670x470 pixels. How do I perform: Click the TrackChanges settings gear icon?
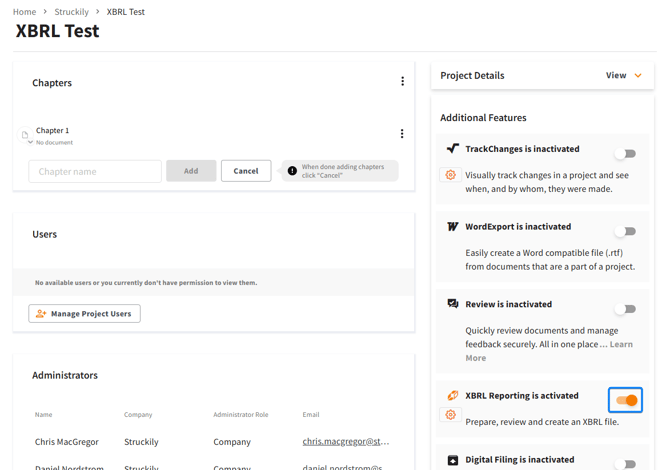[x=451, y=175]
